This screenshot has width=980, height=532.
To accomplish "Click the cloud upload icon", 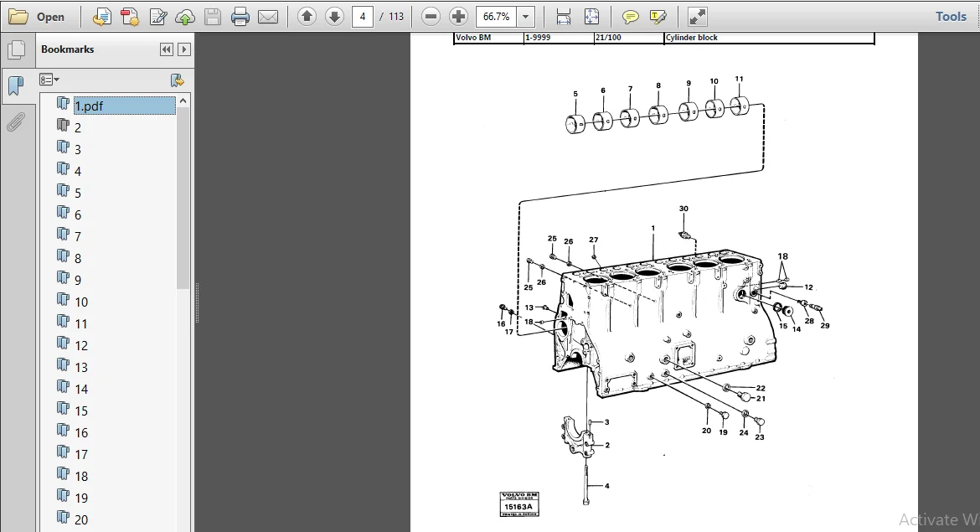I will coord(185,18).
